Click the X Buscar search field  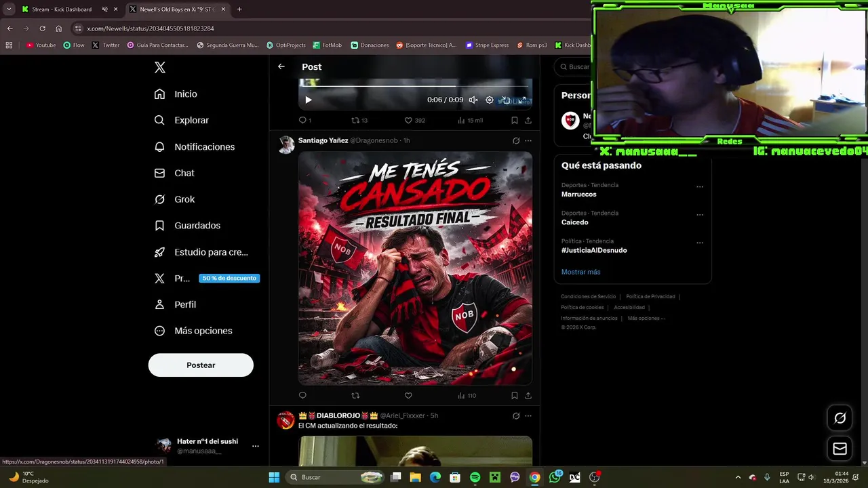pyautogui.click(x=574, y=66)
